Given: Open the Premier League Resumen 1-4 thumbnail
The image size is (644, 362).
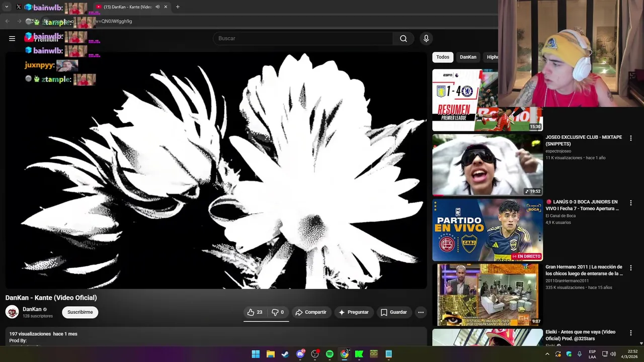Looking at the screenshot, I should pyautogui.click(x=465, y=100).
